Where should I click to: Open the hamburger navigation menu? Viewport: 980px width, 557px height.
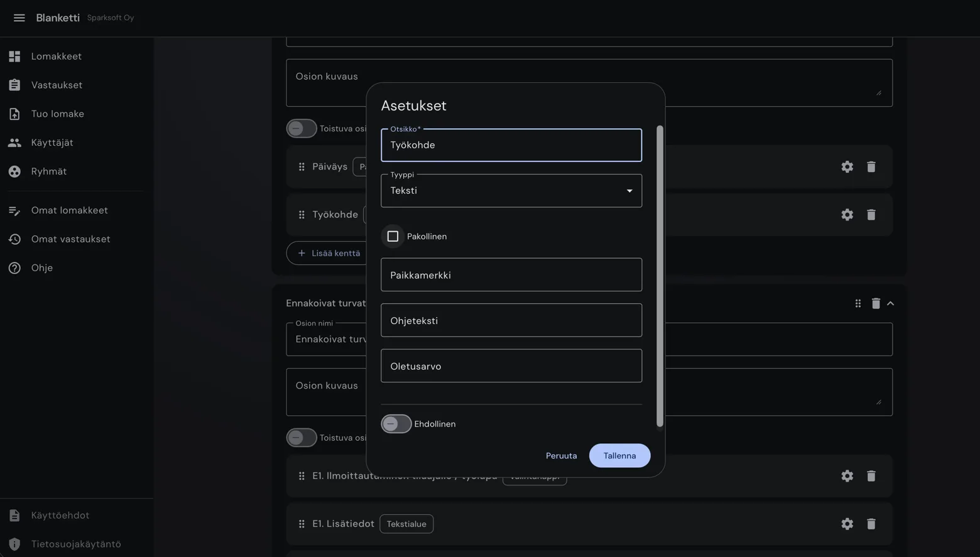[19, 18]
